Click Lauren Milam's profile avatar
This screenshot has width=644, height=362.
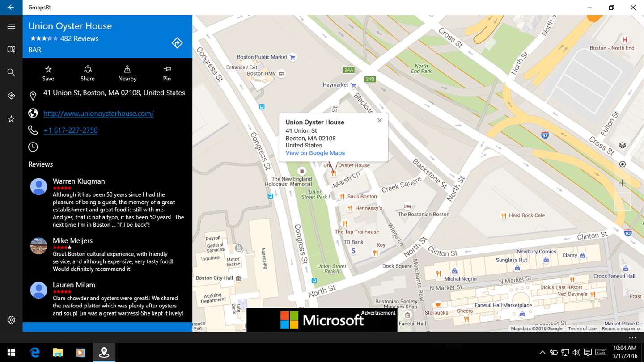(38, 290)
